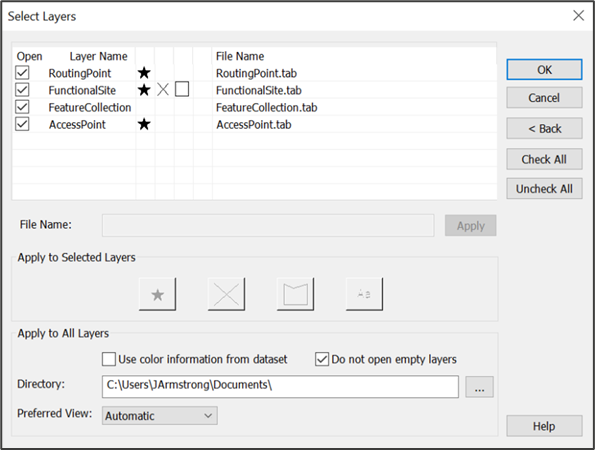
Task: Uncheck the FeatureCollection open checkbox
Action: point(22,107)
